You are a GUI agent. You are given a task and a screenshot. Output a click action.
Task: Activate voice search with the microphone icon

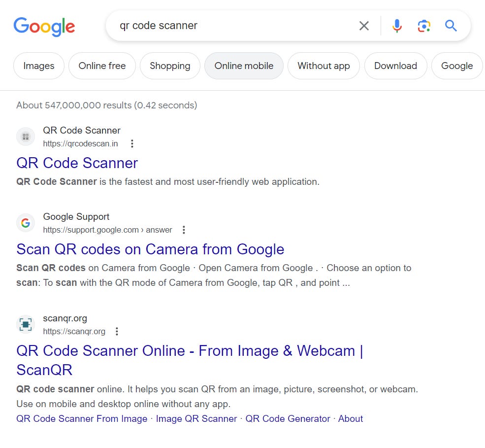tap(397, 26)
